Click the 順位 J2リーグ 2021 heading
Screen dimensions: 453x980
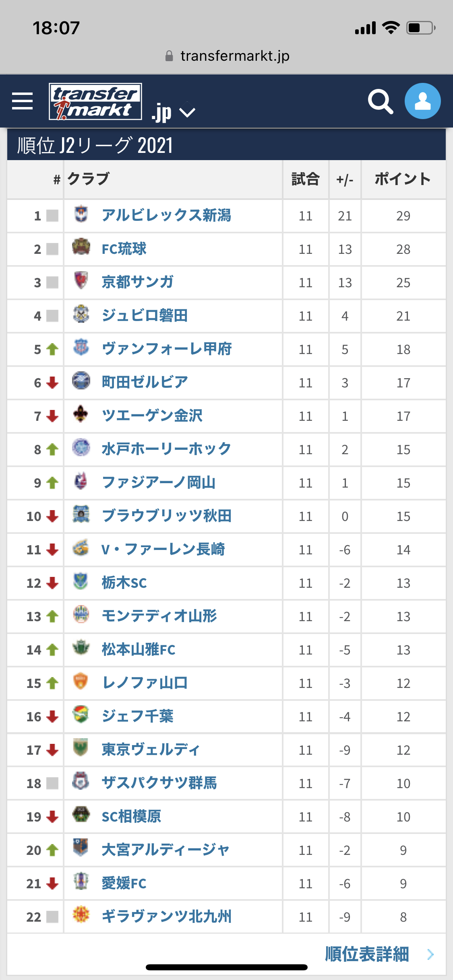pos(95,145)
